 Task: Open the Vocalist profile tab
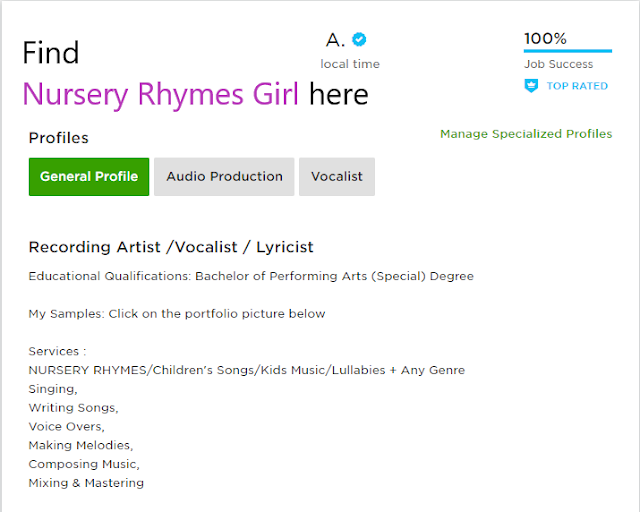point(337,176)
